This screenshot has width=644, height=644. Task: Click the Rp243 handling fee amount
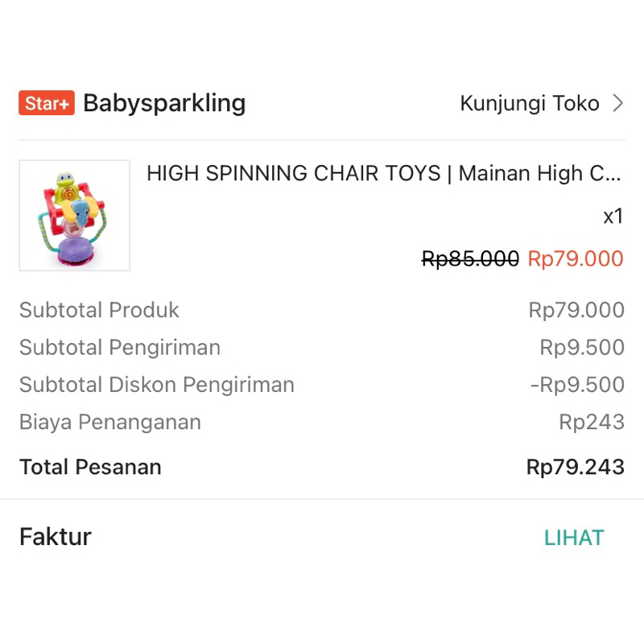pyautogui.click(x=592, y=422)
